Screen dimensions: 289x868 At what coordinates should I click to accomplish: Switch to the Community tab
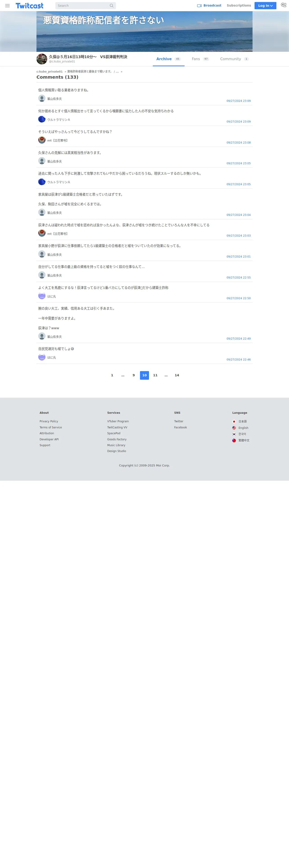[x=235, y=59]
